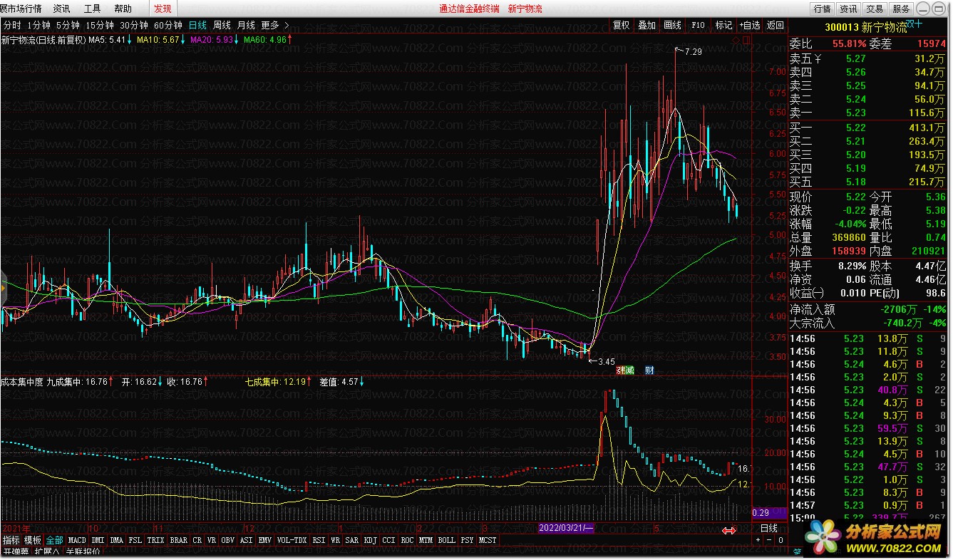953x560 pixels.
Task: Select the DMI indicator
Action: 98,541
